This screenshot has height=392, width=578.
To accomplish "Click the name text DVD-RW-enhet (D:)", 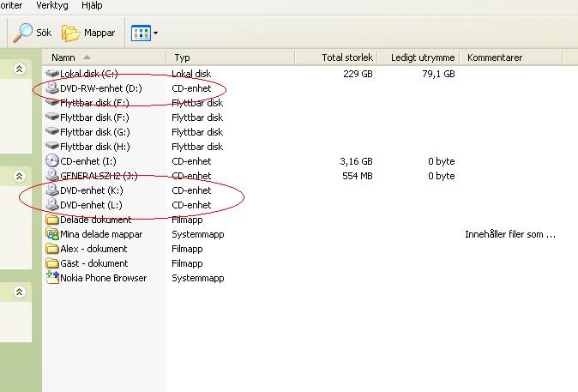I will (x=101, y=88).
